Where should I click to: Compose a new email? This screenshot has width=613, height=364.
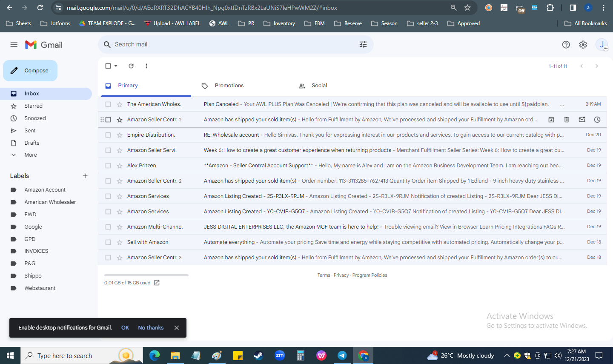click(x=30, y=71)
